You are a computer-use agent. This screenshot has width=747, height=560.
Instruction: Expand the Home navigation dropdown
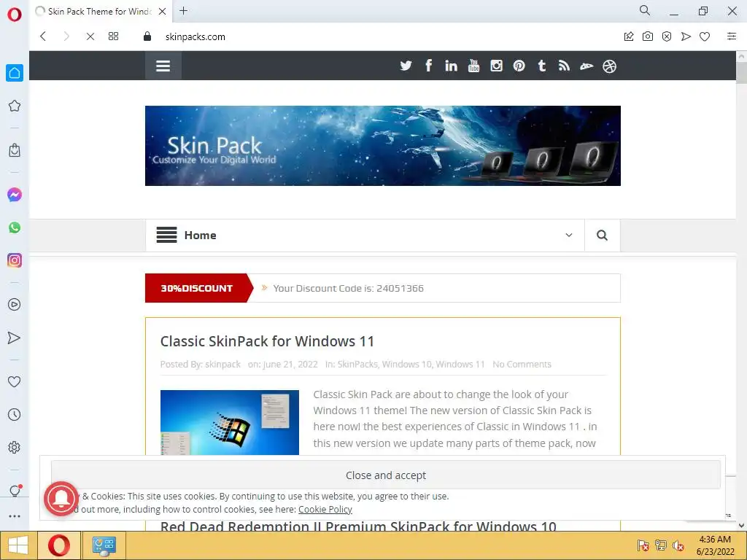[569, 235]
